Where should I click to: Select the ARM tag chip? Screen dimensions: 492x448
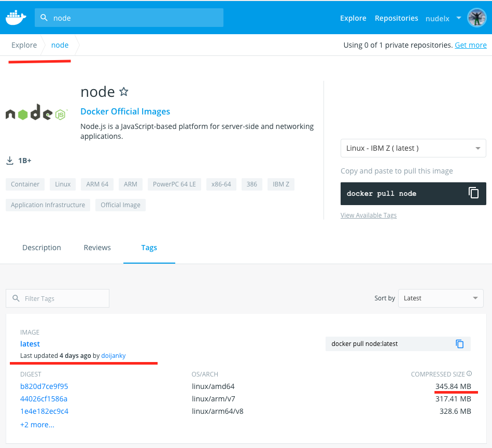pyautogui.click(x=131, y=184)
